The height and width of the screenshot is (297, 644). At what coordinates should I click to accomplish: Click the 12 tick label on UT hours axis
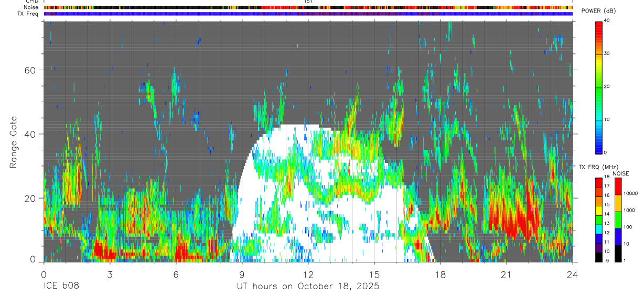coord(308,274)
